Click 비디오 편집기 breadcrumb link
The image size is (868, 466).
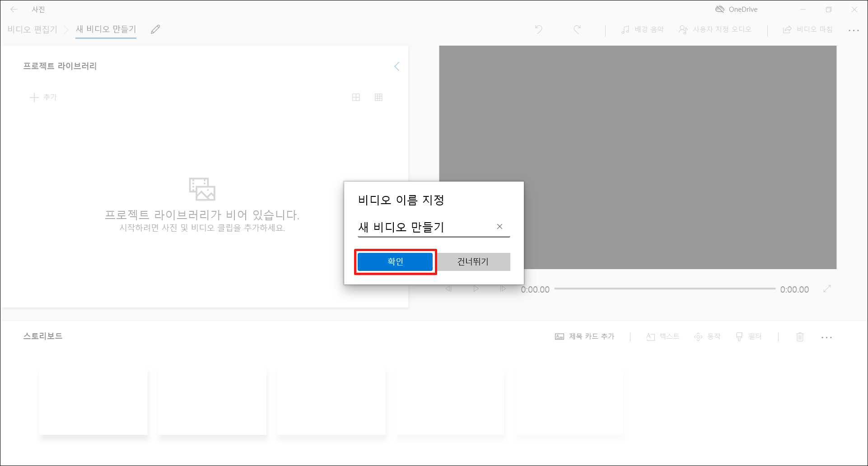pos(32,29)
